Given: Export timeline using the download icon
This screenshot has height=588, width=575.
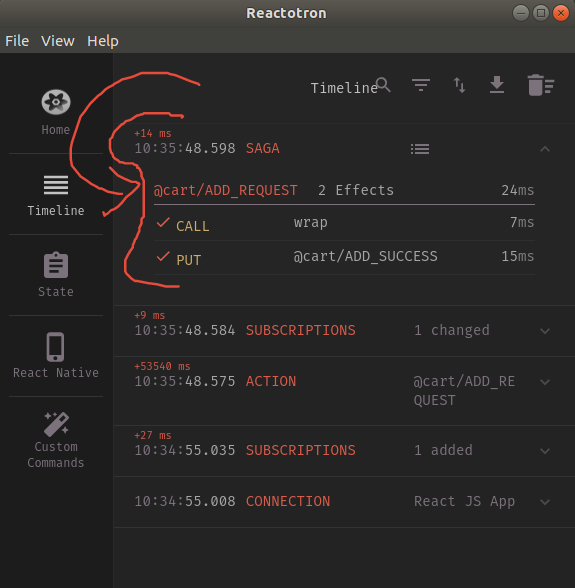Looking at the screenshot, I should 497,85.
